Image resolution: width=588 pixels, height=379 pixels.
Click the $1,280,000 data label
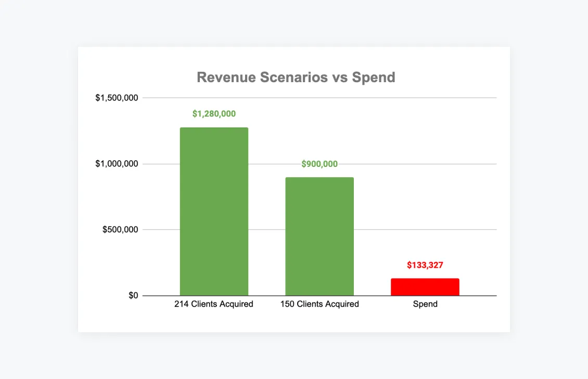click(x=214, y=114)
